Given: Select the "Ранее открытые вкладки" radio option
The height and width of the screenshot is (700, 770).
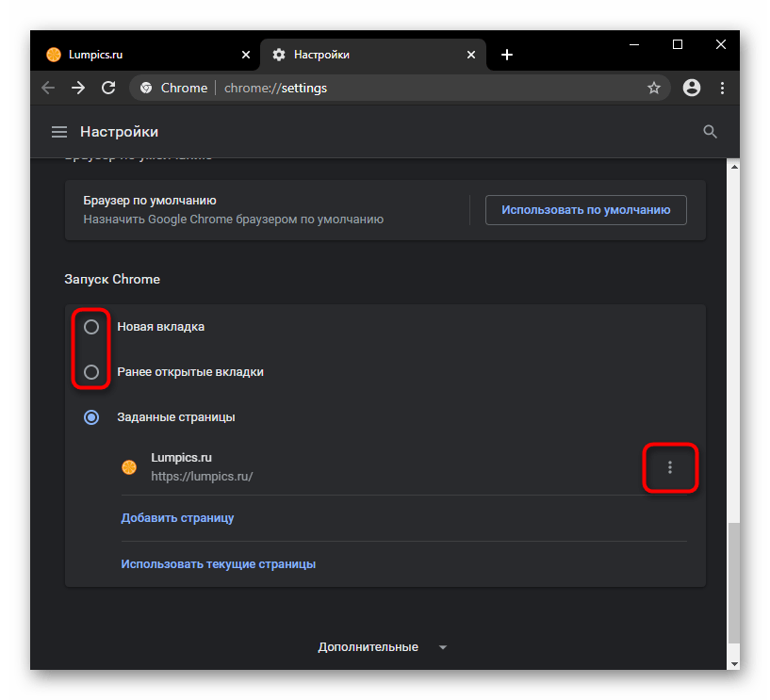Looking at the screenshot, I should point(91,372).
